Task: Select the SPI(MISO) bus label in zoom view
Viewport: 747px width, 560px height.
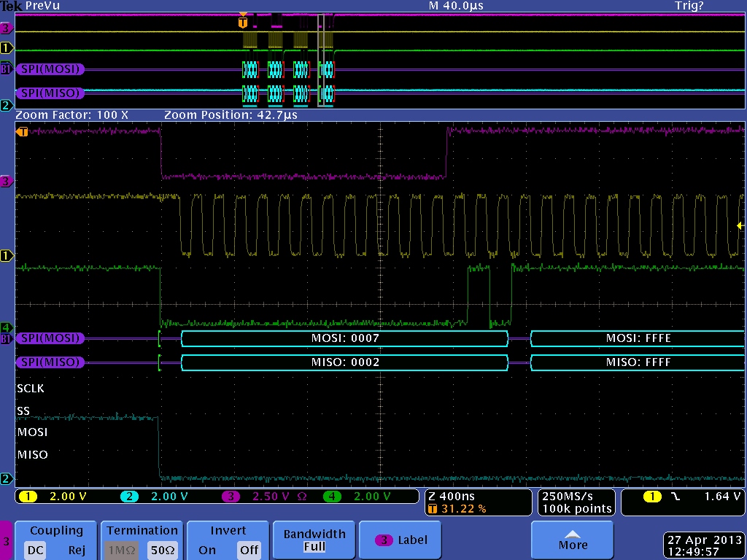Action: point(50,362)
